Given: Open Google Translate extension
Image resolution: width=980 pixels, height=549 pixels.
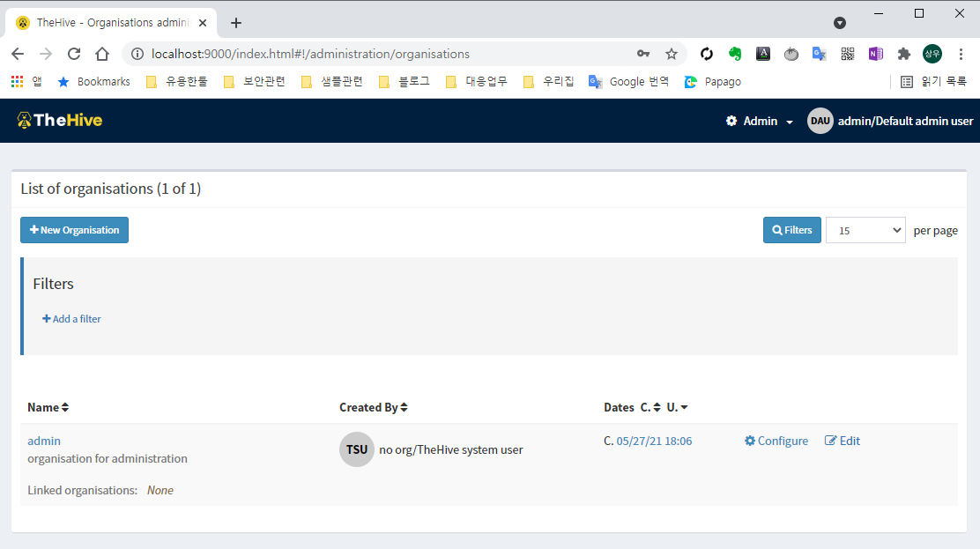Looking at the screenshot, I should tap(820, 54).
